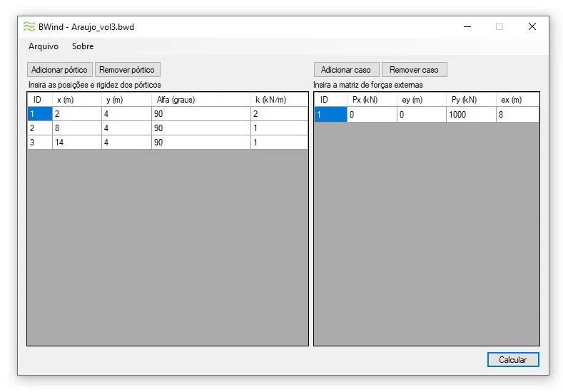This screenshot has height=392, width=563.
Task: Click the Remover pórtico button
Action: coord(128,70)
